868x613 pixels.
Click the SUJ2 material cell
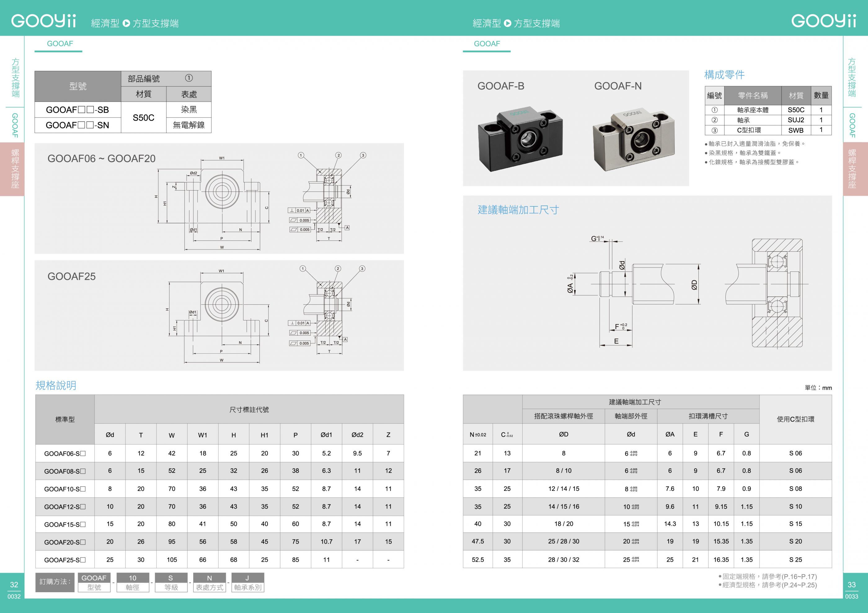[x=796, y=120]
